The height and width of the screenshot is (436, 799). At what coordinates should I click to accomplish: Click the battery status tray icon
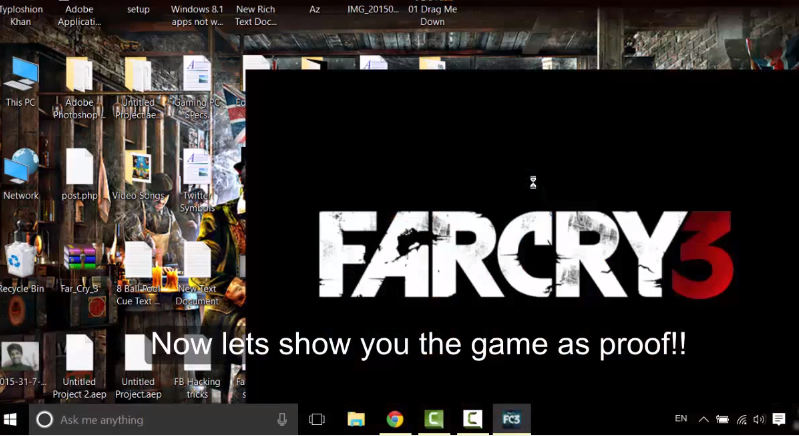pyautogui.click(x=722, y=420)
